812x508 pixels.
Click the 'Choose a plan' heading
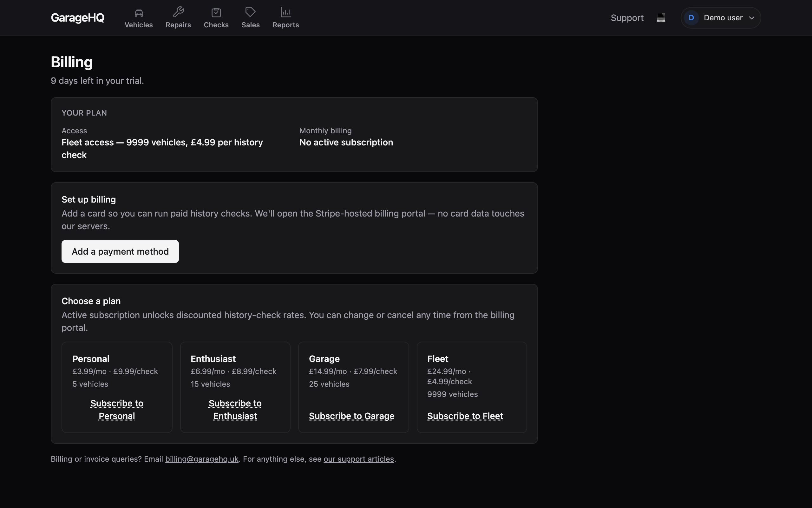(91, 301)
